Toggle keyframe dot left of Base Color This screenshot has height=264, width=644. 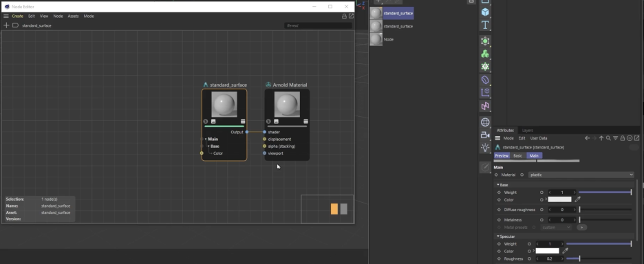pos(499,200)
